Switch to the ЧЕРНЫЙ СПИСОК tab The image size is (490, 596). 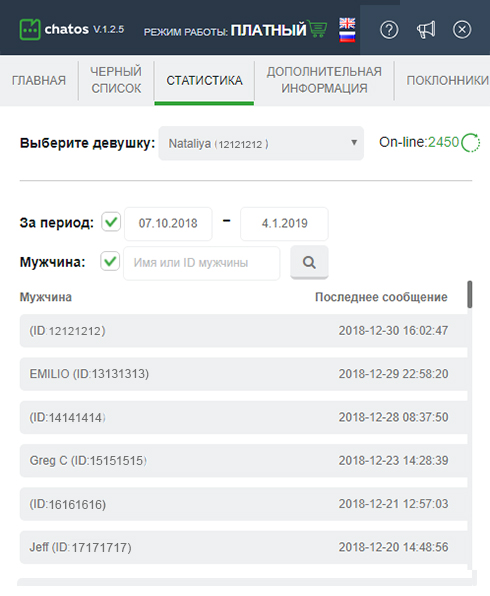pyautogui.click(x=116, y=80)
